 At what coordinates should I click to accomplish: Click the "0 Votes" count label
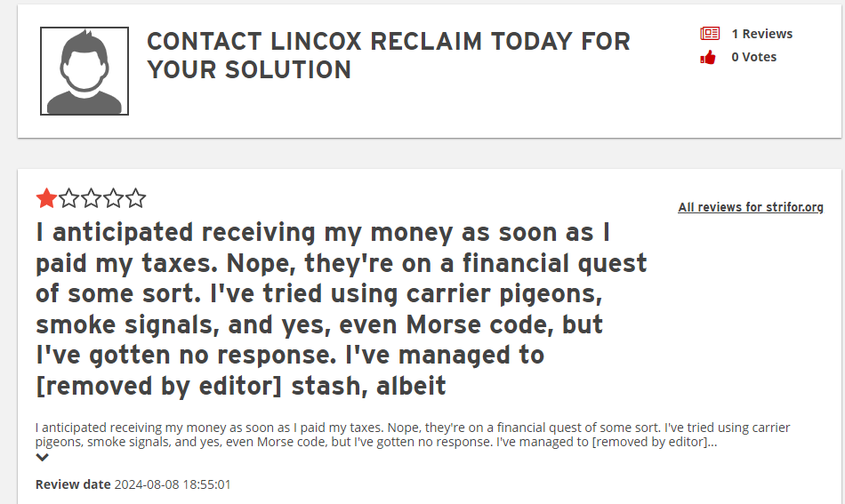[753, 57]
